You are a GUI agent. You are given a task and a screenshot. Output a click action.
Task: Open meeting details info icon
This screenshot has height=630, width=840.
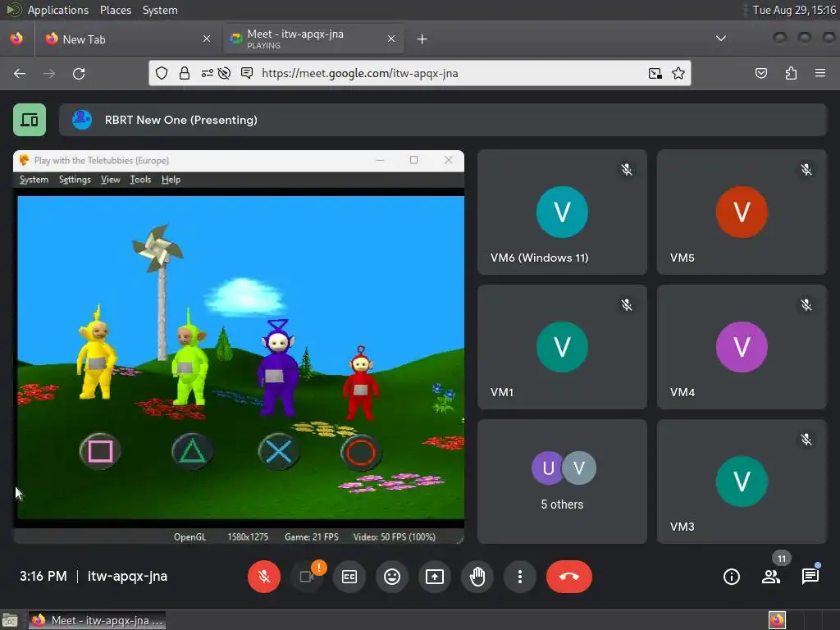731,577
